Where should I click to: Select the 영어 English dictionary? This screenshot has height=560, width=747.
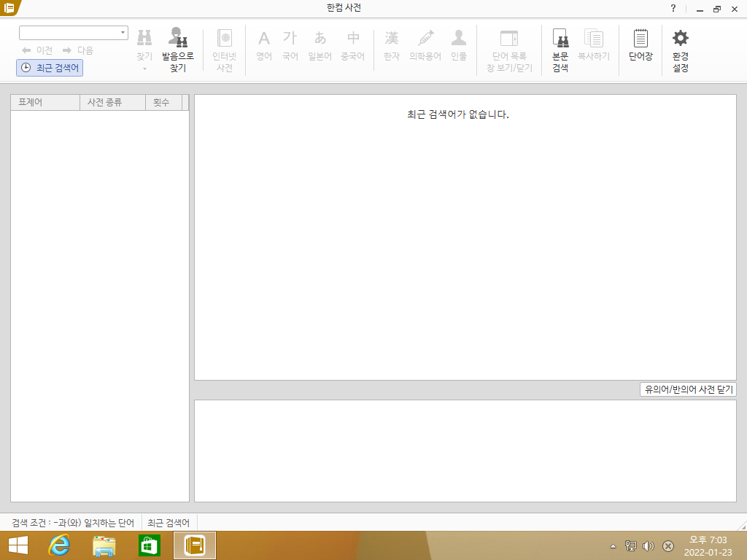click(x=264, y=45)
